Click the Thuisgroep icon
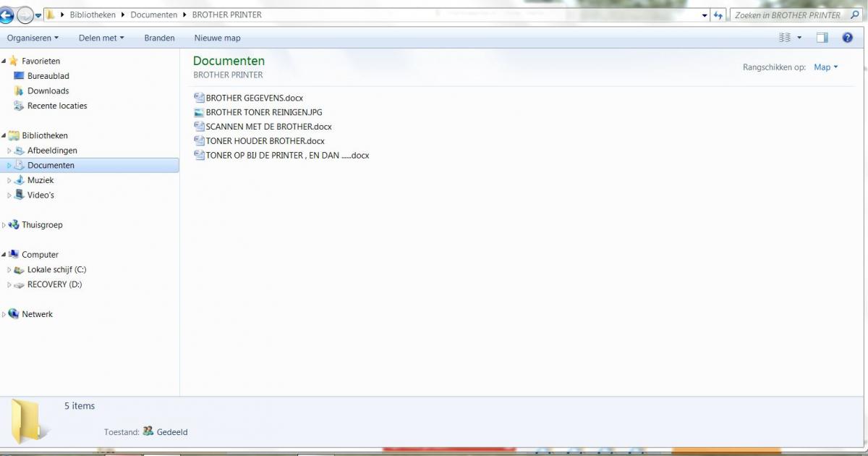The width and height of the screenshot is (868, 456). point(14,224)
